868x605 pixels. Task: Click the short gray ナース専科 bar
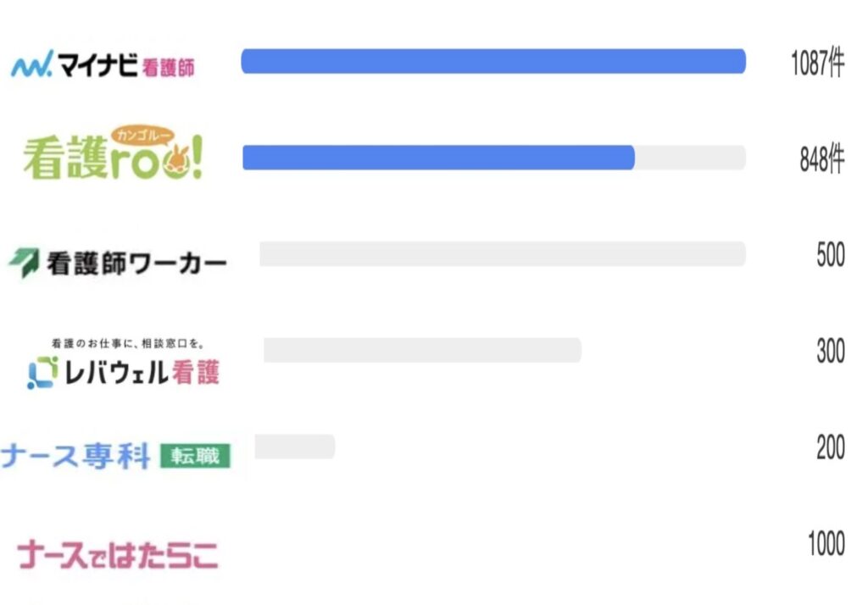coord(294,447)
